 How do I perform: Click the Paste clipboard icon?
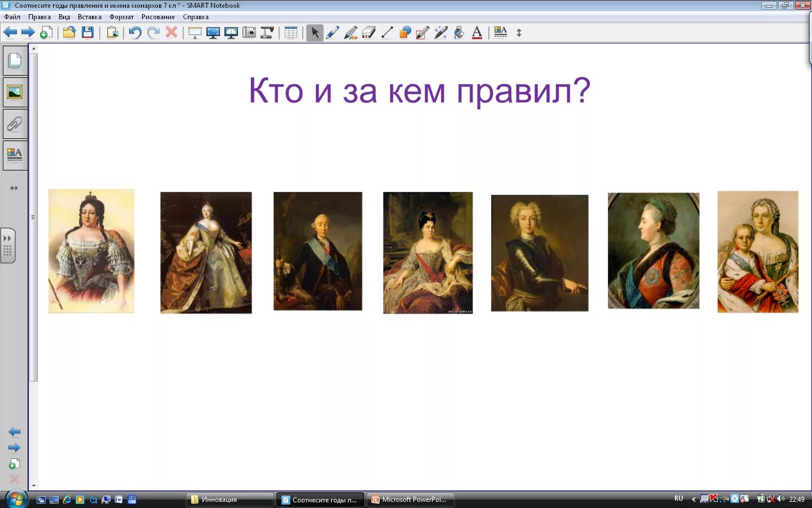(x=112, y=32)
